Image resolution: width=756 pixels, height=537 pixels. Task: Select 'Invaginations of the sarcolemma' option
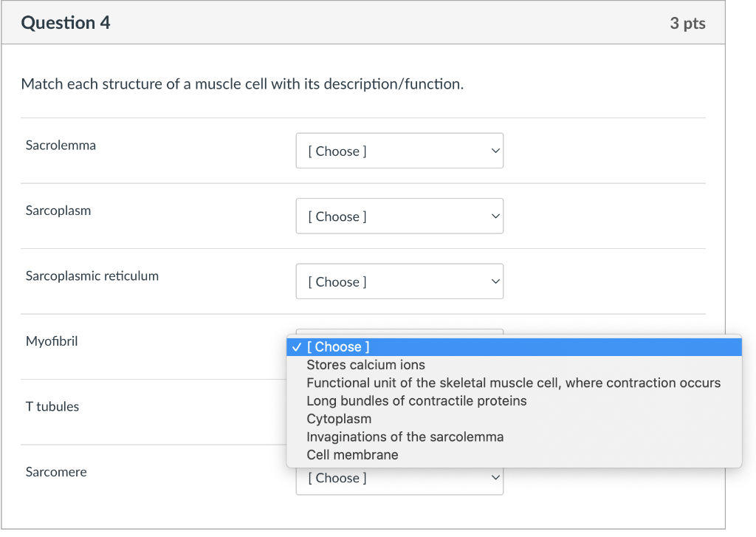point(405,437)
